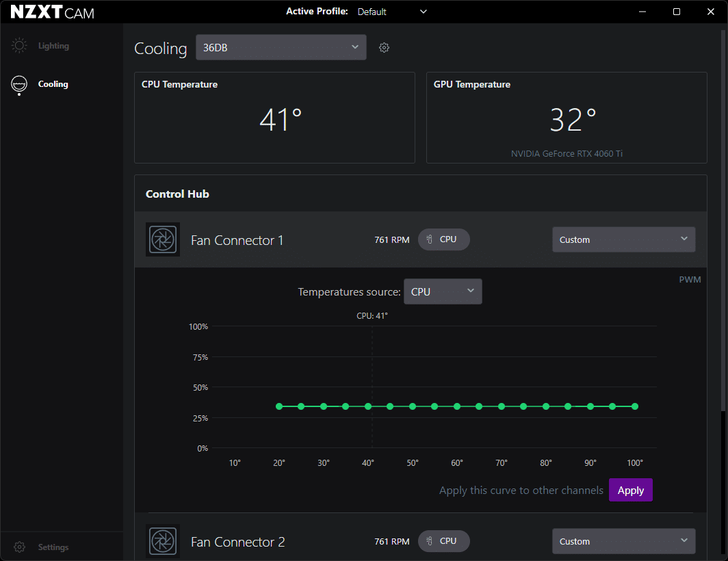Image resolution: width=728 pixels, height=561 pixels.
Task: Click the Fan Connector 2 fan icon
Action: [x=163, y=541]
